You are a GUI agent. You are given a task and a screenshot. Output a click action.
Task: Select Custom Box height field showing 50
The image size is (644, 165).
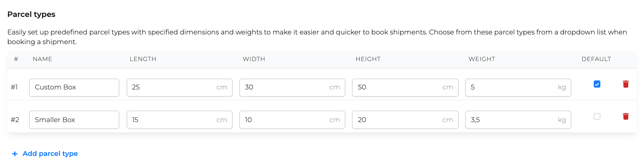click(405, 88)
